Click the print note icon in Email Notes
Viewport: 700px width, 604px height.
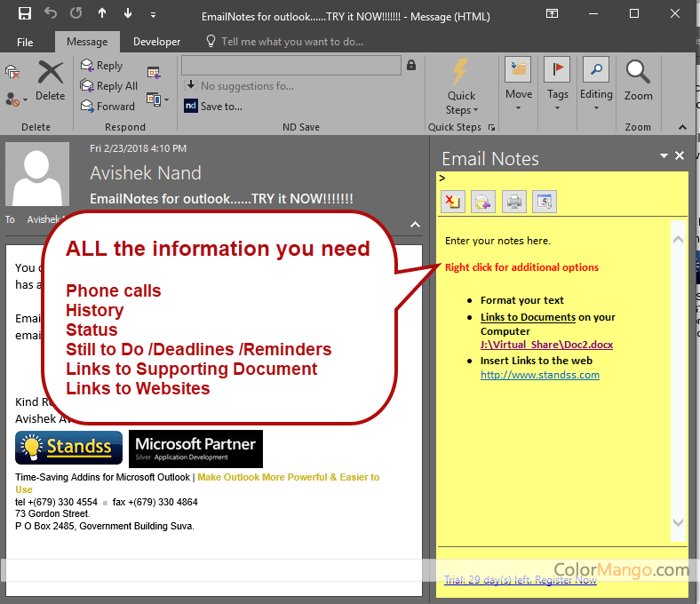pos(513,202)
